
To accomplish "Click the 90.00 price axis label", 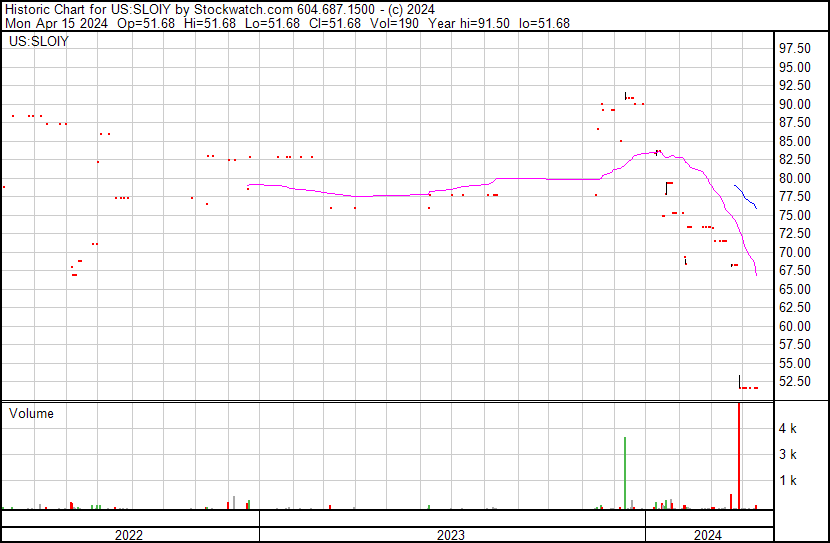I will click(795, 104).
